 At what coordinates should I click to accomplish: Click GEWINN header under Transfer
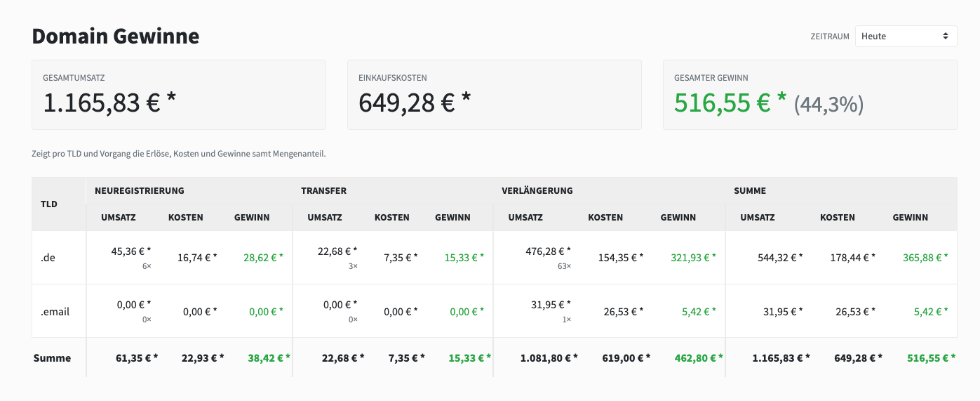[x=453, y=218]
